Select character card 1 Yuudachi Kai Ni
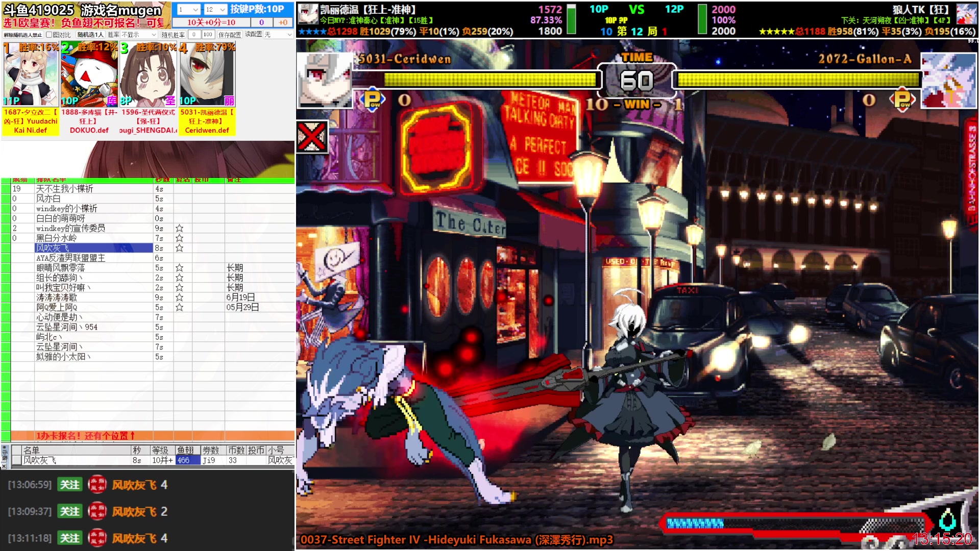Screen dimensions: 980x551 click(30, 89)
